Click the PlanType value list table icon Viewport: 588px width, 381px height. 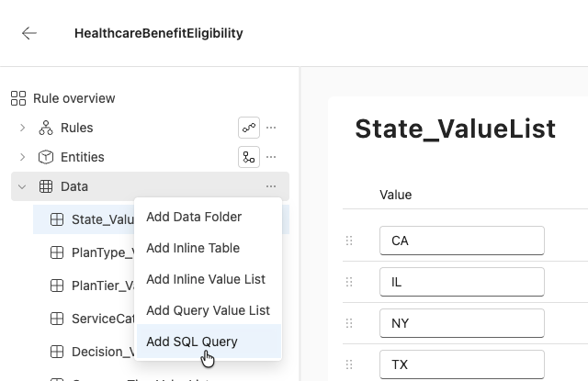[x=57, y=252]
